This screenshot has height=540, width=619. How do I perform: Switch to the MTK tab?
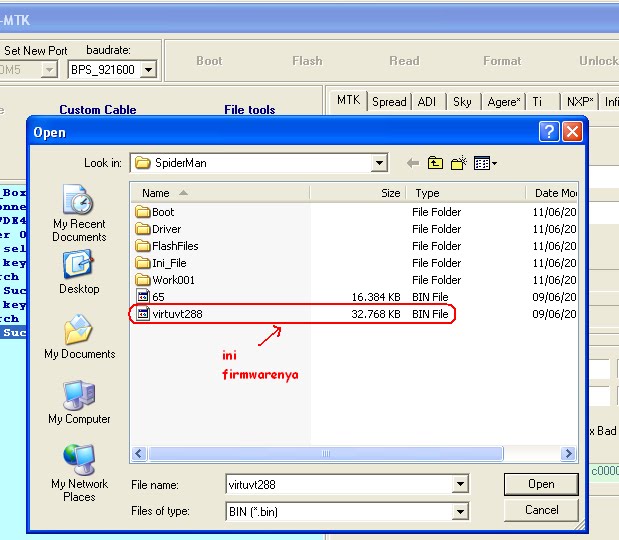point(348,100)
